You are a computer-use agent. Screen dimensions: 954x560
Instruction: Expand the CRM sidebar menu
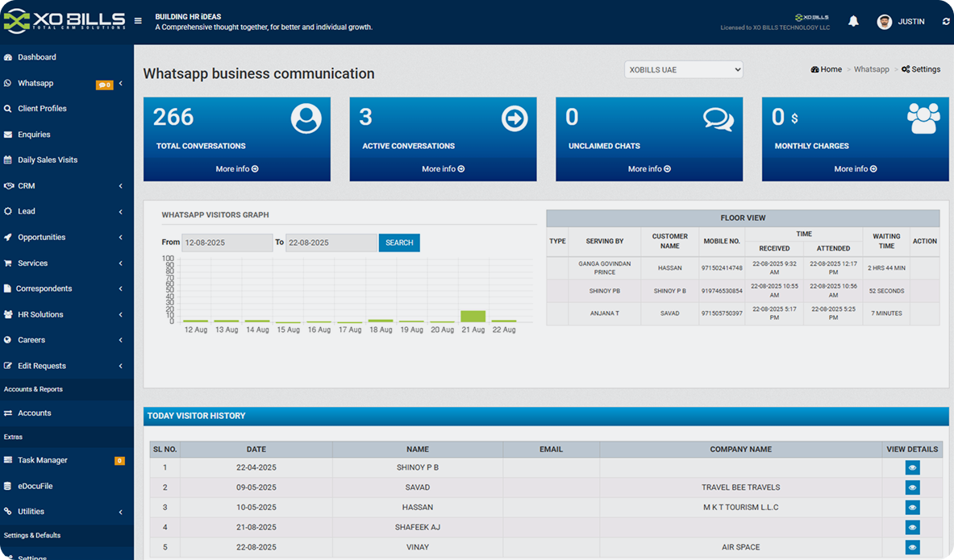(65, 186)
